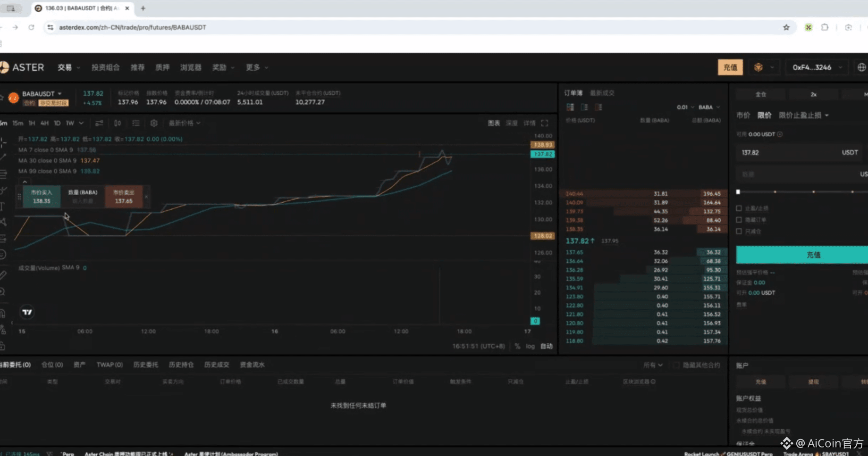Viewport: 868px width, 456px height.
Task: Click the TradingView logo on the chart
Action: pyautogui.click(x=27, y=312)
